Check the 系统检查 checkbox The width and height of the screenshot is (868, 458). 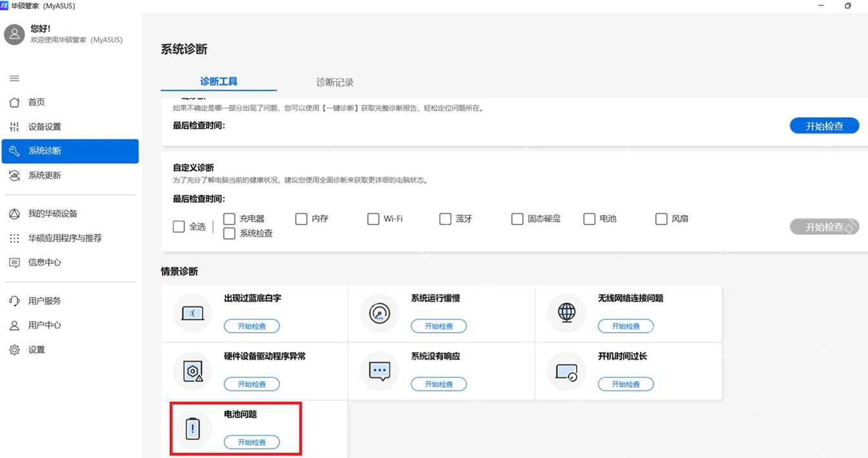click(229, 234)
